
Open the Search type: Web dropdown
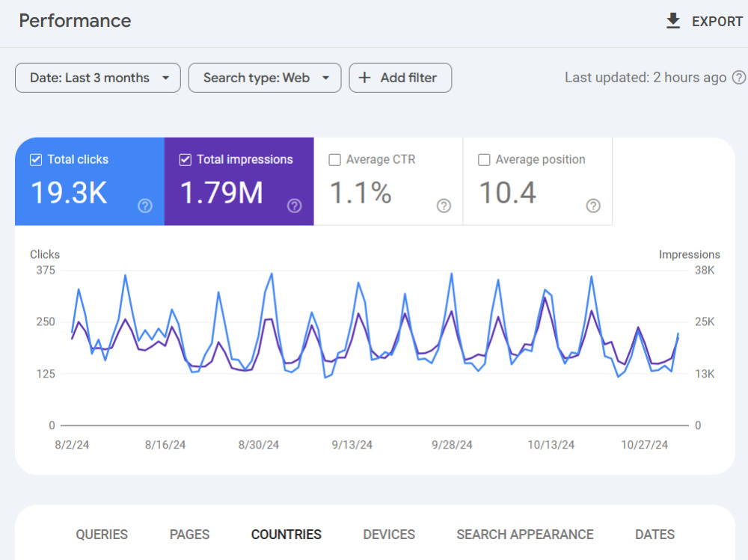coord(265,78)
